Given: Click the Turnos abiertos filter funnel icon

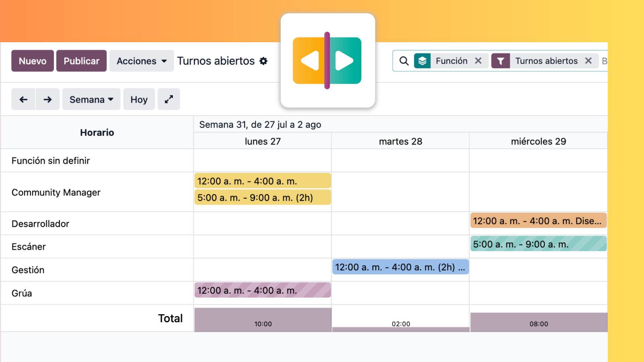Looking at the screenshot, I should [500, 61].
